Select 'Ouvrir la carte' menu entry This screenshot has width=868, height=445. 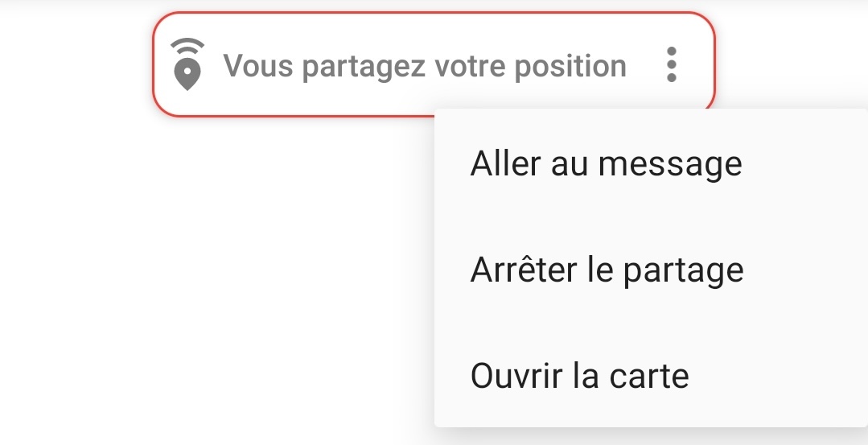tap(651, 375)
